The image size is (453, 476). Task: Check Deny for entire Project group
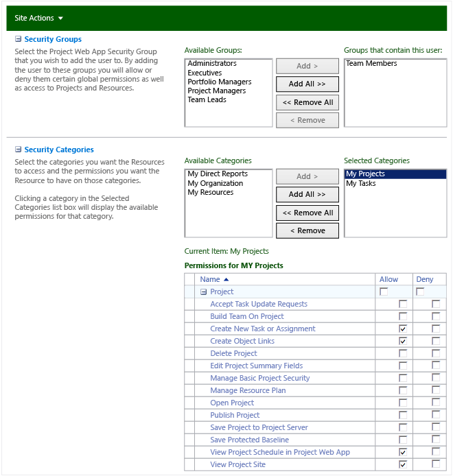420,291
